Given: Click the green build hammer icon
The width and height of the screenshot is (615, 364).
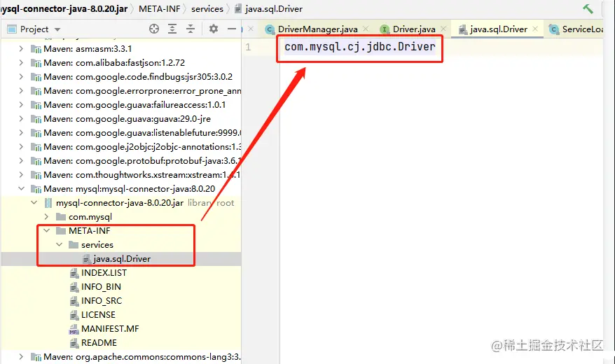Looking at the screenshot, I should 588,8.
